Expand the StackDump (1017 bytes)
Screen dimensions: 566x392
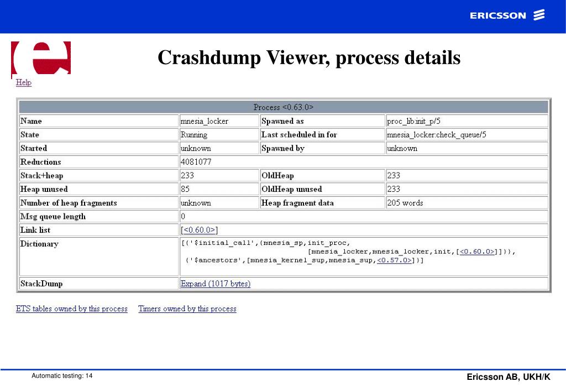[x=216, y=284]
